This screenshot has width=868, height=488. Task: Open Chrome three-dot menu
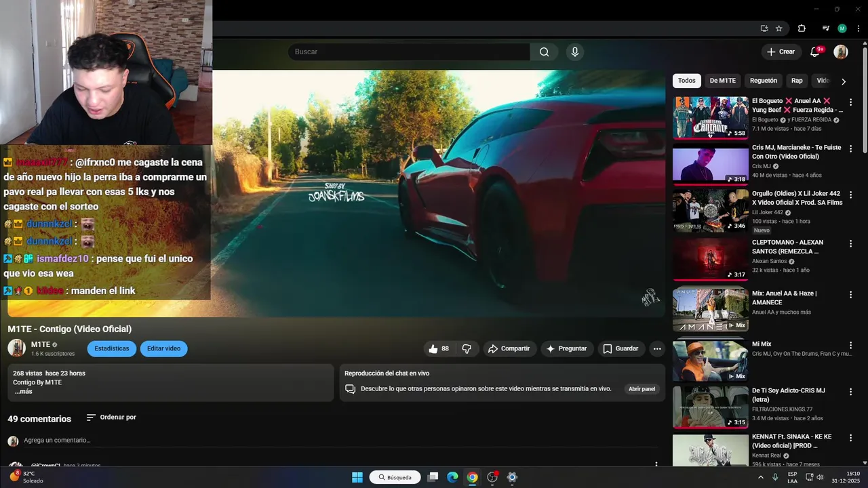click(859, 28)
